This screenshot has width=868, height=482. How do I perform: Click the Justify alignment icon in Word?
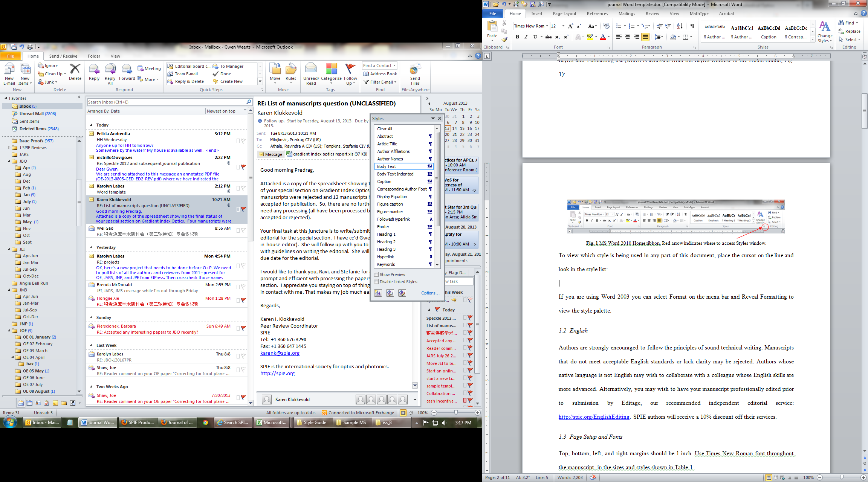pos(645,37)
